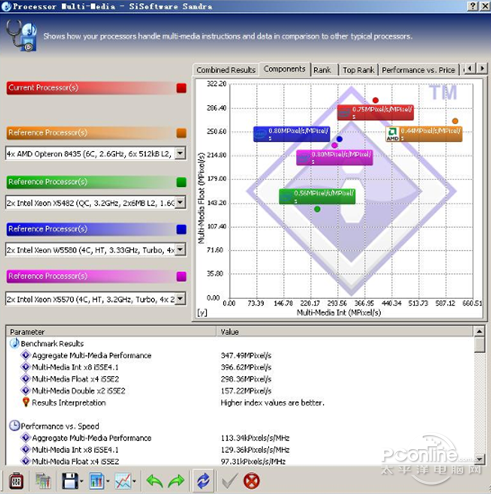This screenshot has width=491, height=495.
Task: Click the results list scroll up arrow
Action: pyautogui.click(x=479, y=331)
